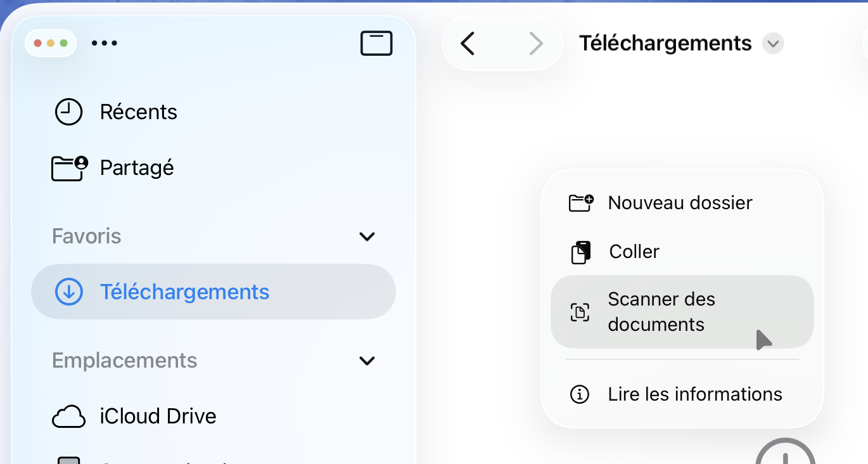Click the iCloud Drive cloud icon

[68, 416]
